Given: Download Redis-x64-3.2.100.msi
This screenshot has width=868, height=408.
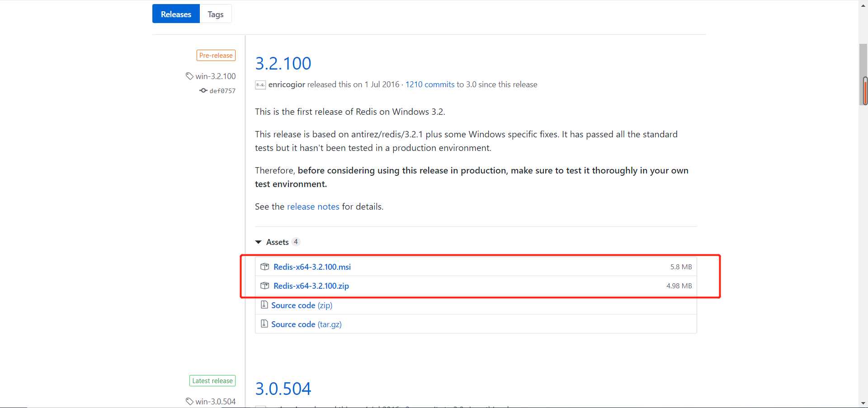Looking at the screenshot, I should pyautogui.click(x=312, y=267).
